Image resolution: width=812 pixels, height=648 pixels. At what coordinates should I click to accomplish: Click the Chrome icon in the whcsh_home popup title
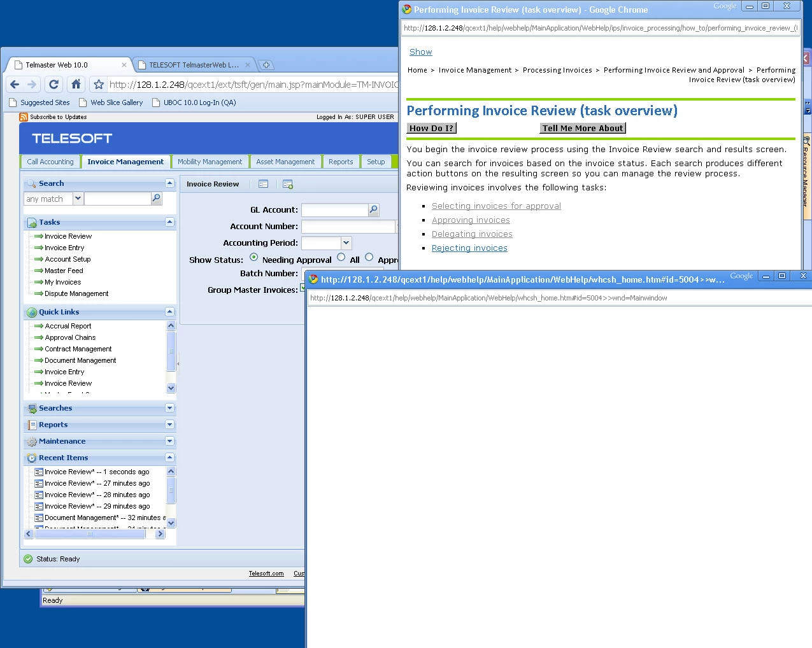[313, 279]
